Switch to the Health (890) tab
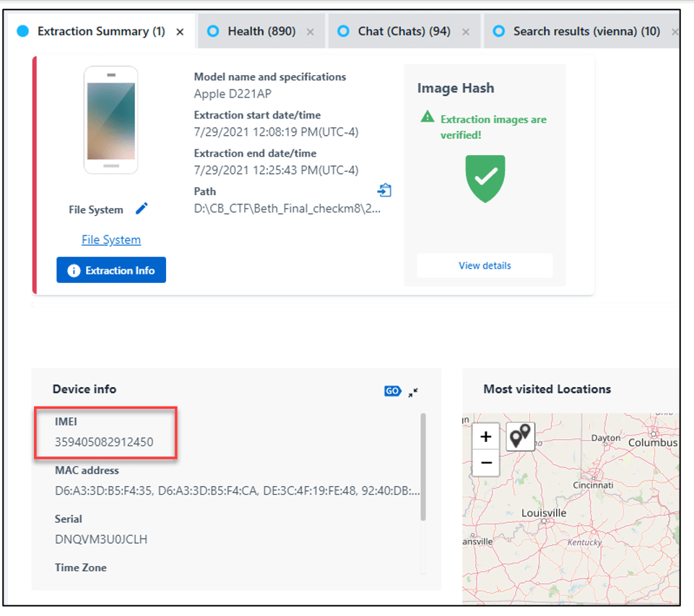 click(x=261, y=32)
